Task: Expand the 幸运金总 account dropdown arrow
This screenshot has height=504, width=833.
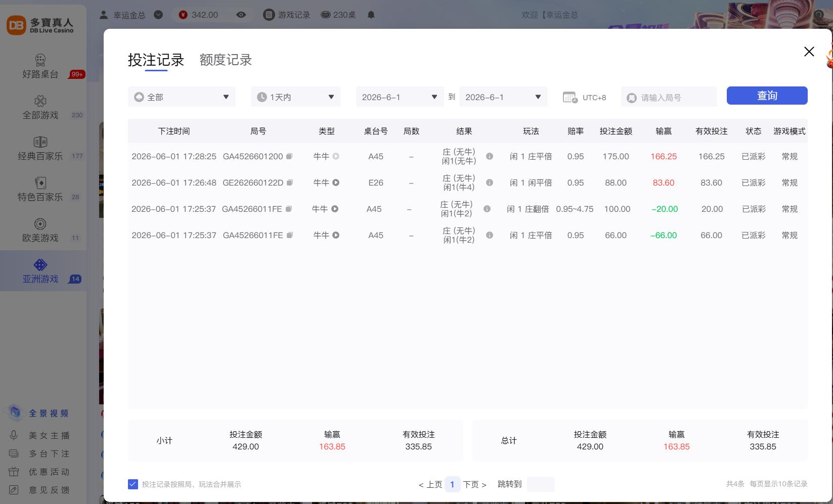Action: pyautogui.click(x=158, y=15)
